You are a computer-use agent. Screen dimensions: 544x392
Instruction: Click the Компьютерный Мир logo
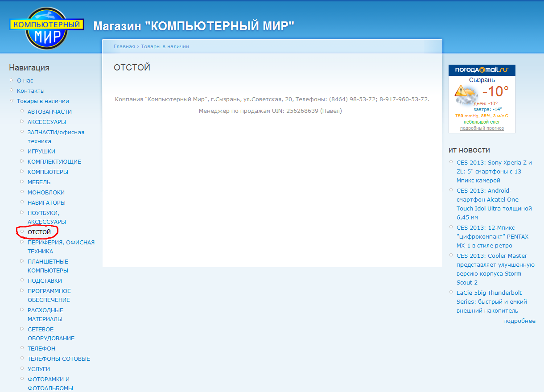click(47, 29)
